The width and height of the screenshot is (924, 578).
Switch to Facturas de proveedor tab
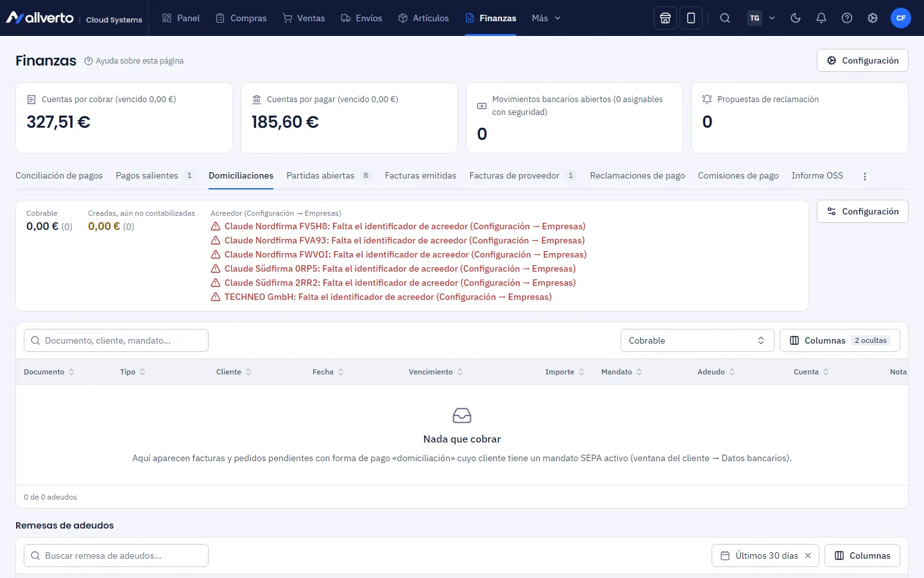(x=523, y=175)
